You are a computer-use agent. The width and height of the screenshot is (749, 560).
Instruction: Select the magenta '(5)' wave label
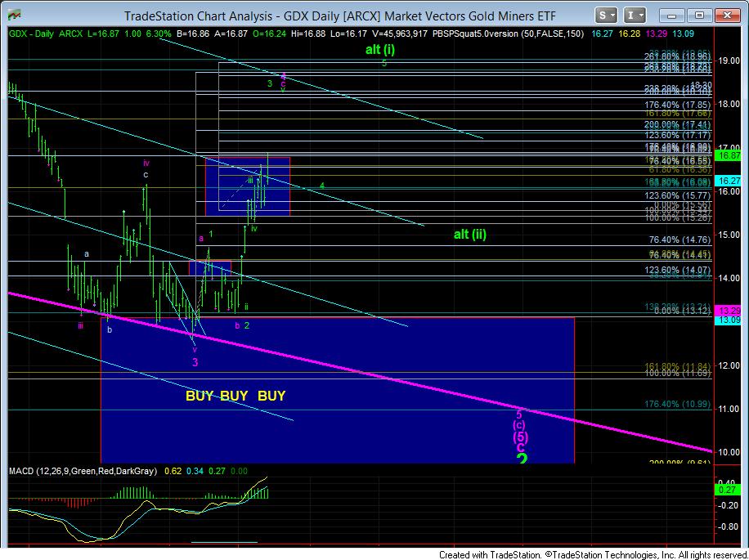(x=520, y=437)
